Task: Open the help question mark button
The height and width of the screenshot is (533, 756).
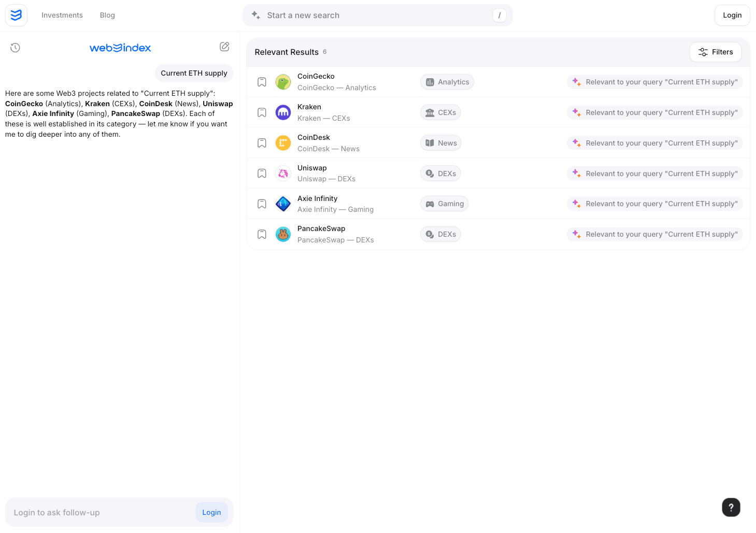Action: [x=731, y=507]
